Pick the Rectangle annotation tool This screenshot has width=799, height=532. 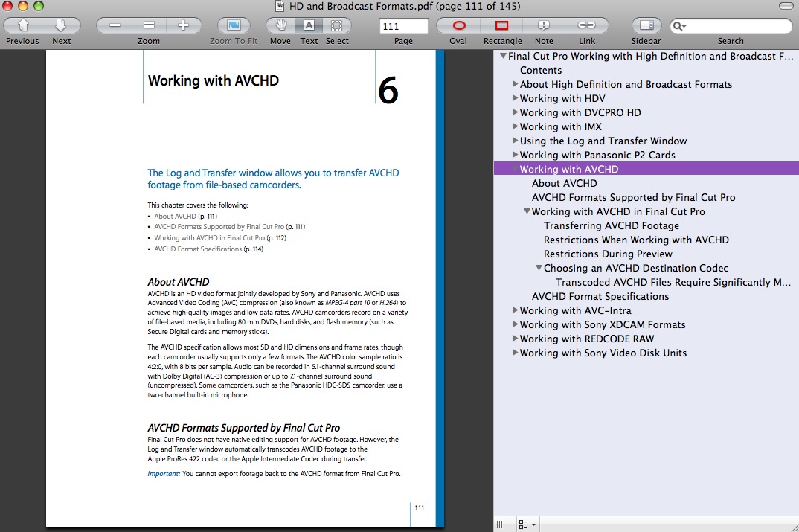pyautogui.click(x=502, y=25)
